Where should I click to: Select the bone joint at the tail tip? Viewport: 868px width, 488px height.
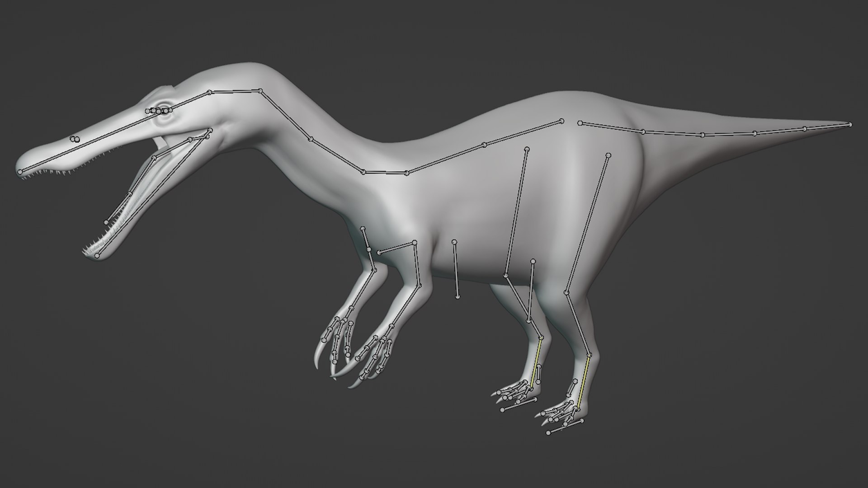pyautogui.click(x=850, y=124)
